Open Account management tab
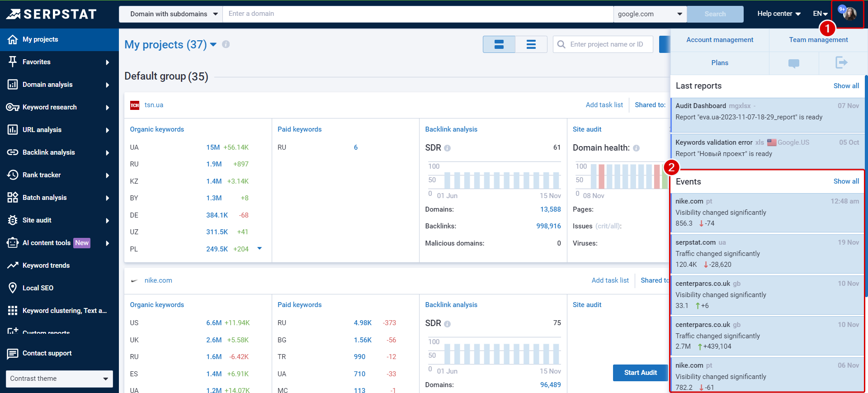Viewport: 868px width, 393px height. point(720,40)
